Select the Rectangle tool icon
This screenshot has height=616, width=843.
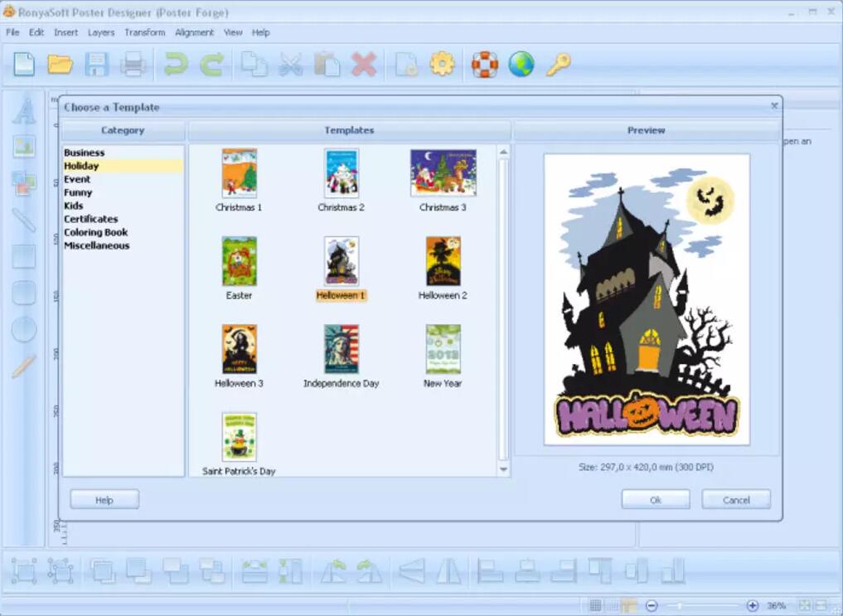(24, 256)
